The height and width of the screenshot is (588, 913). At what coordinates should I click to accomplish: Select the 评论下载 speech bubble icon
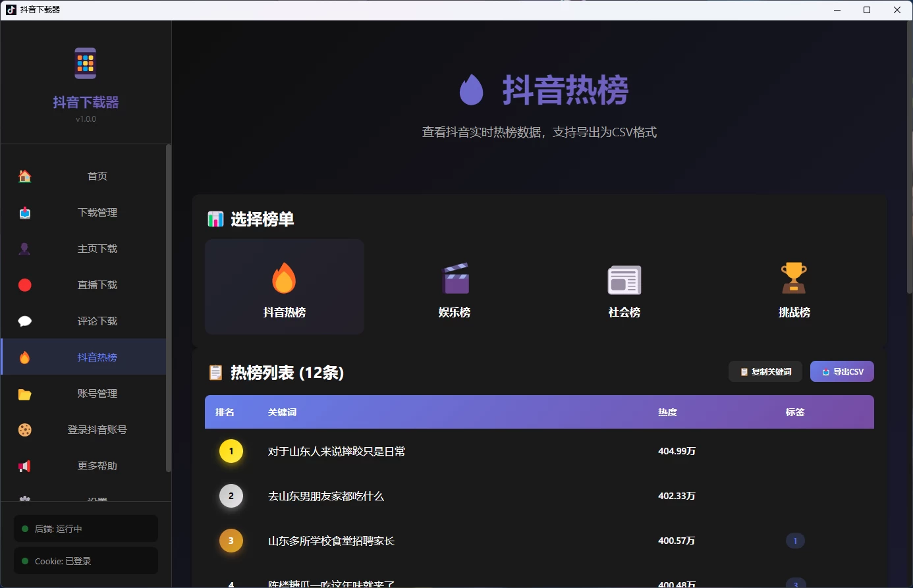point(24,321)
